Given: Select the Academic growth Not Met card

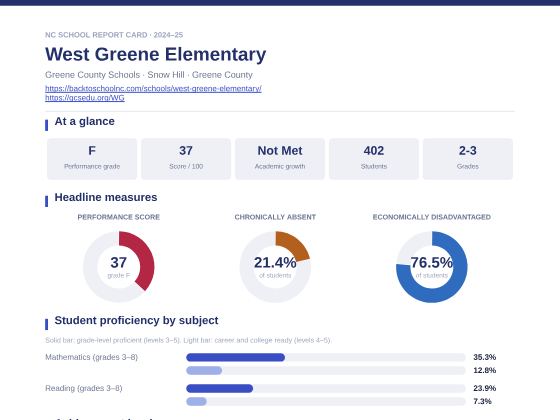Looking at the screenshot, I should coord(280,159).
